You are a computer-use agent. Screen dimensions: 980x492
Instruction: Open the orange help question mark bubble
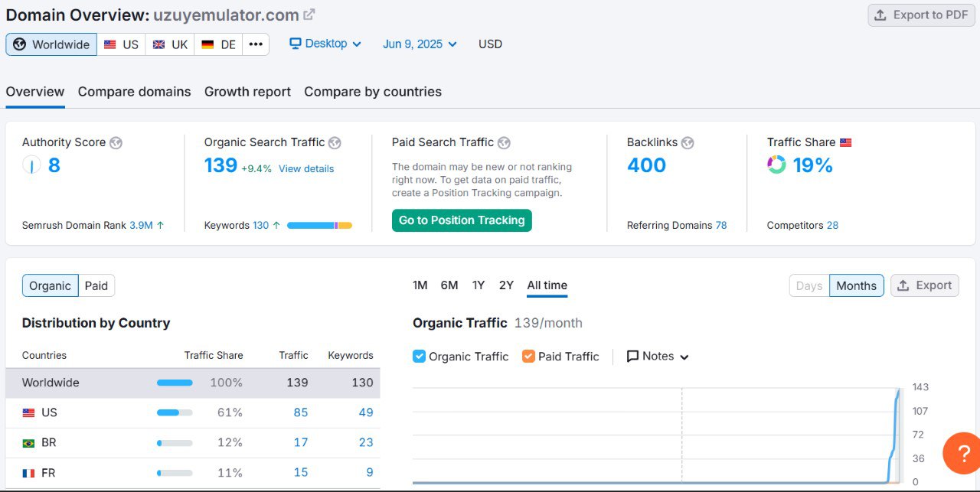(x=962, y=453)
